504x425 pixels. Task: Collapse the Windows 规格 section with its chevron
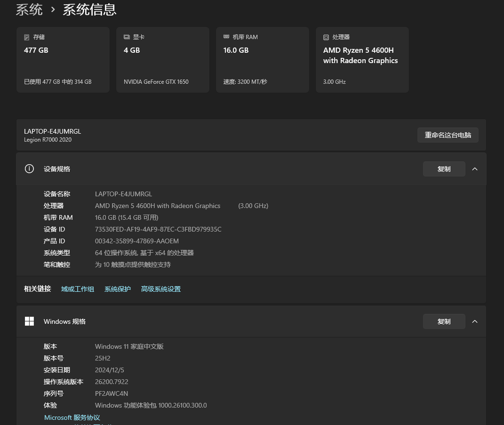475,321
